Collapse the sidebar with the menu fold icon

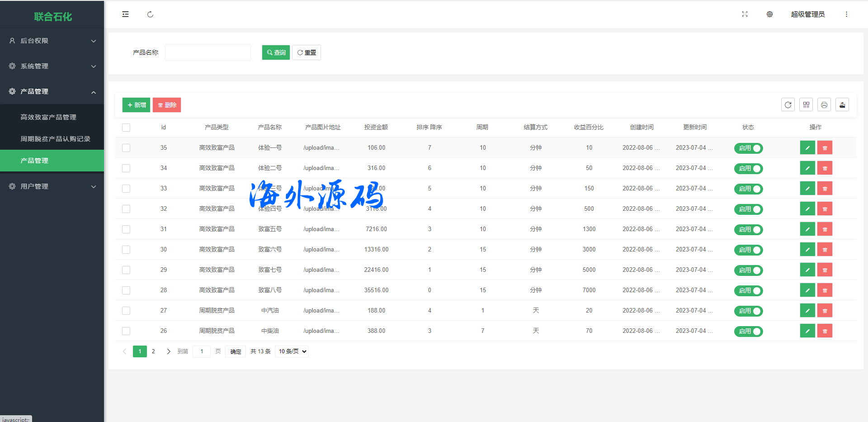125,14
